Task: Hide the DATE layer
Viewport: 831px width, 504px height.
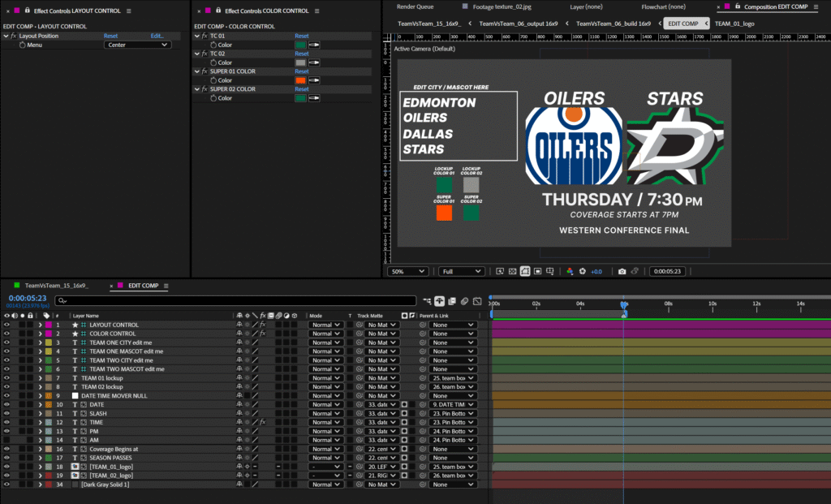Action: pos(6,405)
